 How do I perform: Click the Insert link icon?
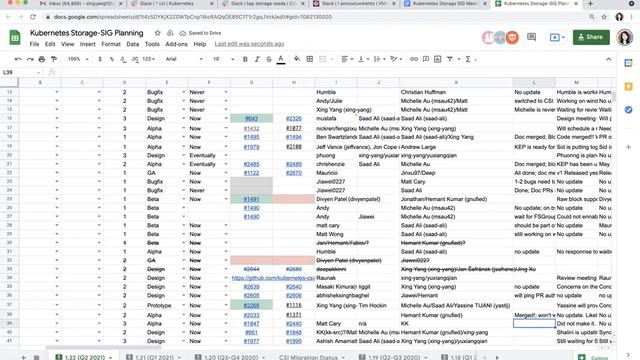pos(414,59)
